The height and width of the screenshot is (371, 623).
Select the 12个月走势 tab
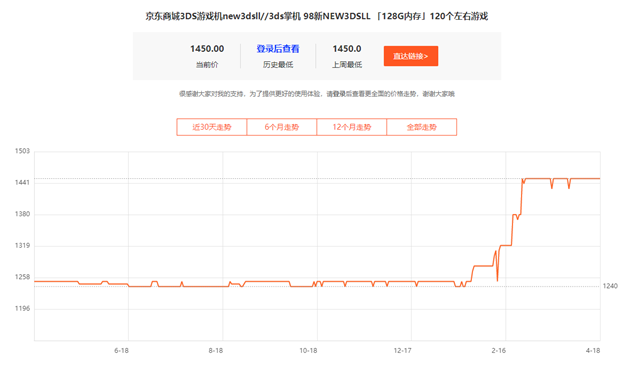tap(352, 127)
